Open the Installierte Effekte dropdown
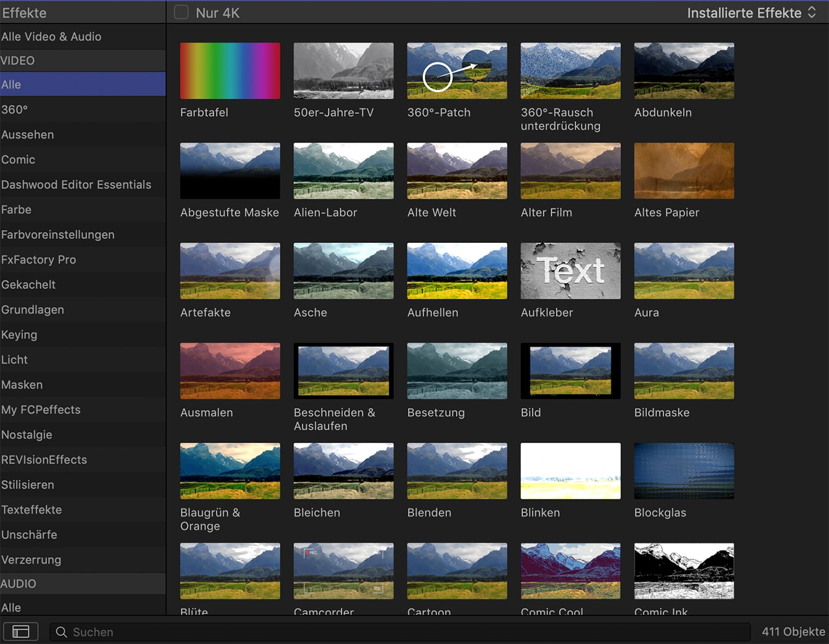Viewport: 829px width, 644px height. (x=751, y=13)
